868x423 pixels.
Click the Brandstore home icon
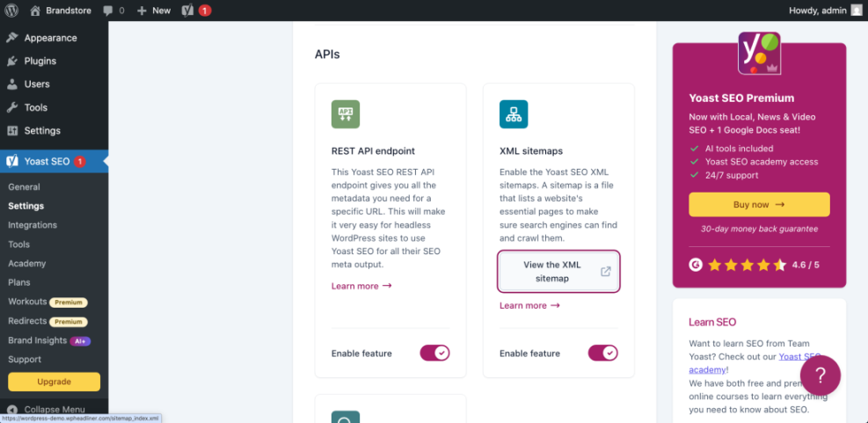pyautogui.click(x=35, y=10)
